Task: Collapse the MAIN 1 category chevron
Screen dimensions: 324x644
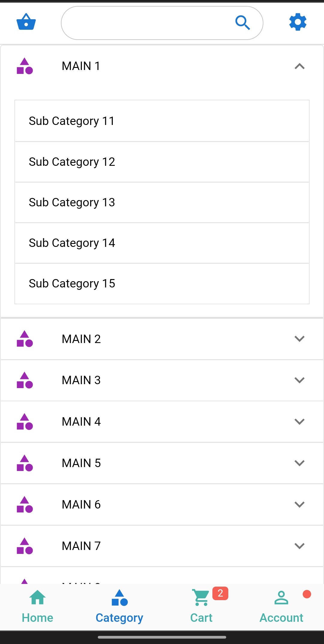Action: pyautogui.click(x=299, y=66)
